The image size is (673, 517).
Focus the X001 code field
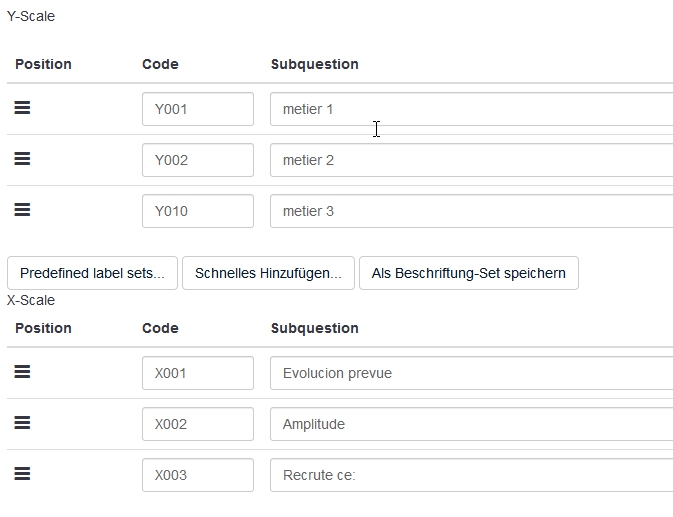tap(198, 373)
